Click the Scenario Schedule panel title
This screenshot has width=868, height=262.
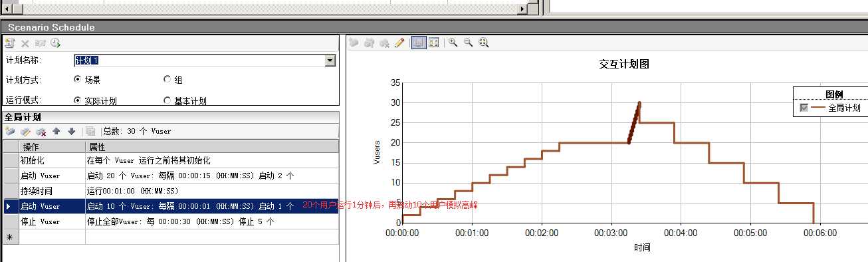[x=51, y=27]
